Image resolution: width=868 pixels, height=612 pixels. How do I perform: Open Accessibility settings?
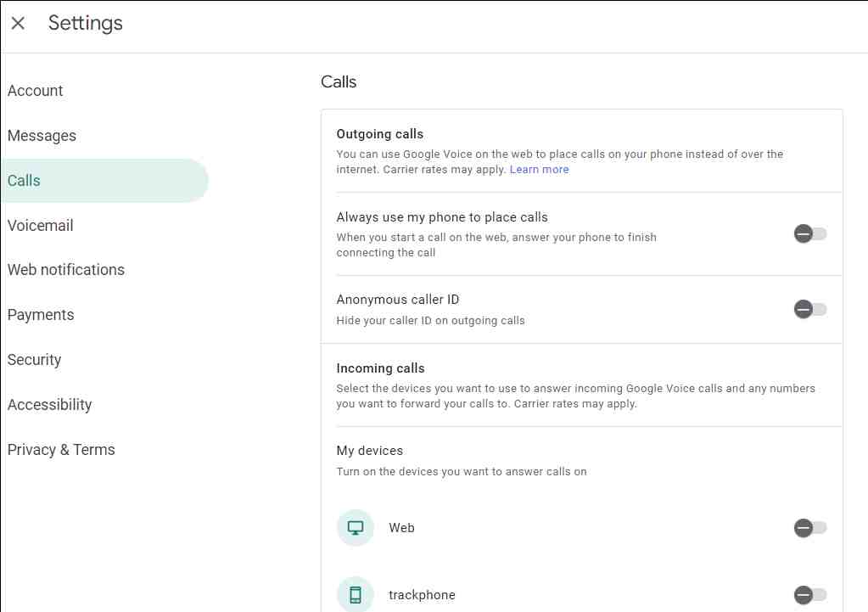coord(49,405)
